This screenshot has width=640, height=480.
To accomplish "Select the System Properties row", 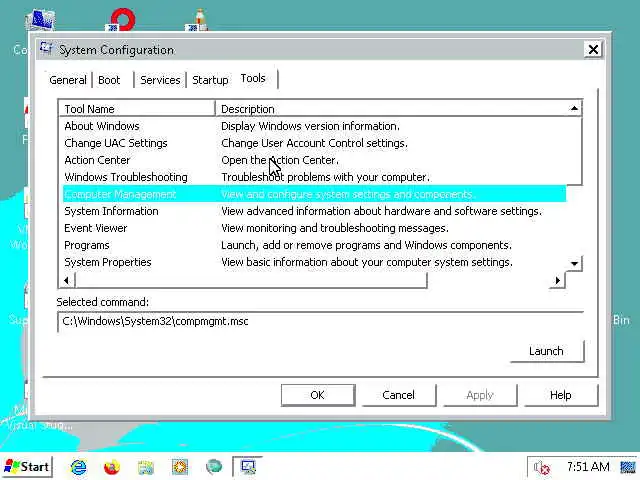I will tap(314, 262).
